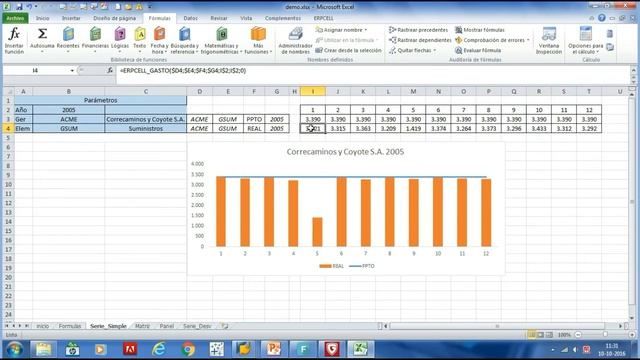Select the column I header
640x360 pixels.
[313, 91]
